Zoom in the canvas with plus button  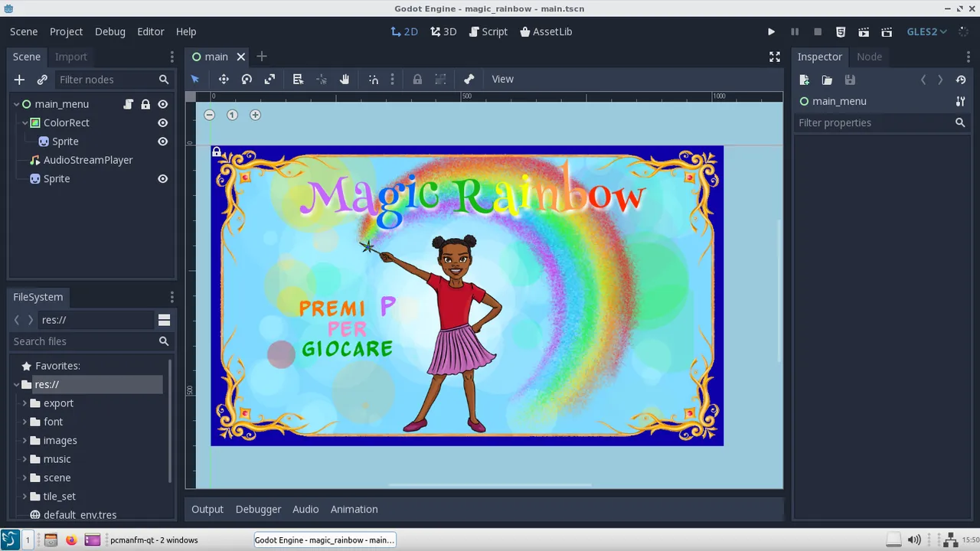pos(255,115)
